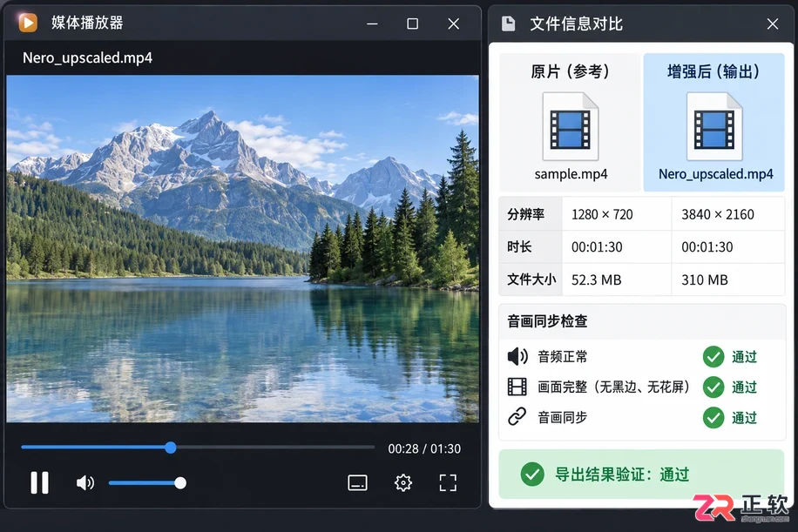This screenshot has width=798, height=532.
Task: Click the 媒体播放器 window title
Action: [x=87, y=23]
